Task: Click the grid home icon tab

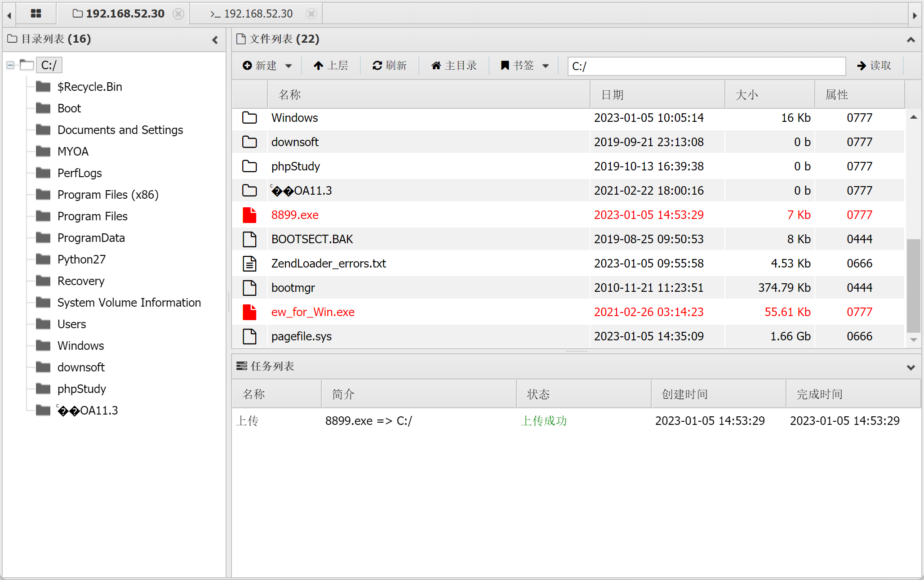Action: click(x=36, y=13)
